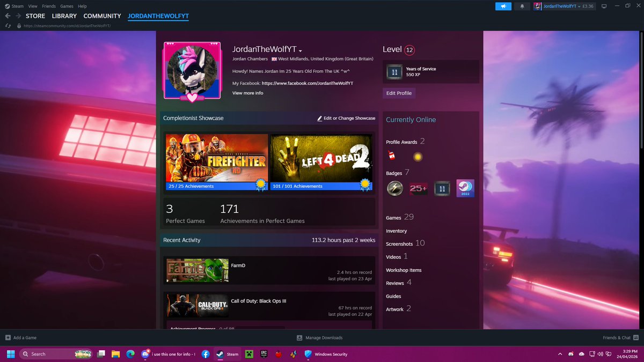Image resolution: width=644 pixels, height=362 pixels.
Task: Open notifications bell in Steam header
Action: (x=522, y=6)
